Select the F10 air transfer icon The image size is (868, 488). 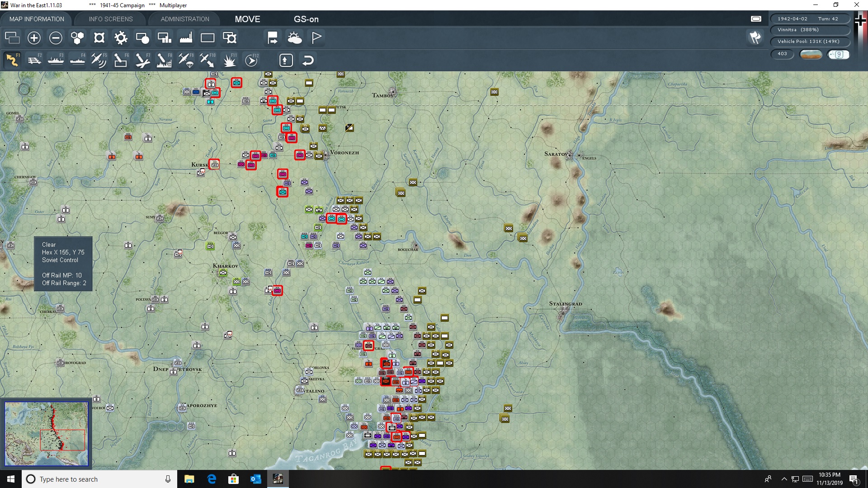click(x=208, y=60)
